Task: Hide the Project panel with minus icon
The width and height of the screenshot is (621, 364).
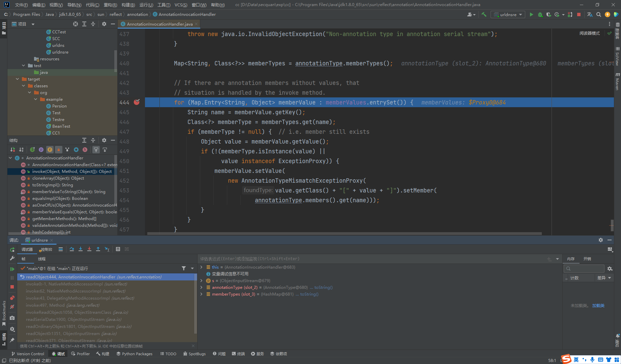Action: point(113,24)
